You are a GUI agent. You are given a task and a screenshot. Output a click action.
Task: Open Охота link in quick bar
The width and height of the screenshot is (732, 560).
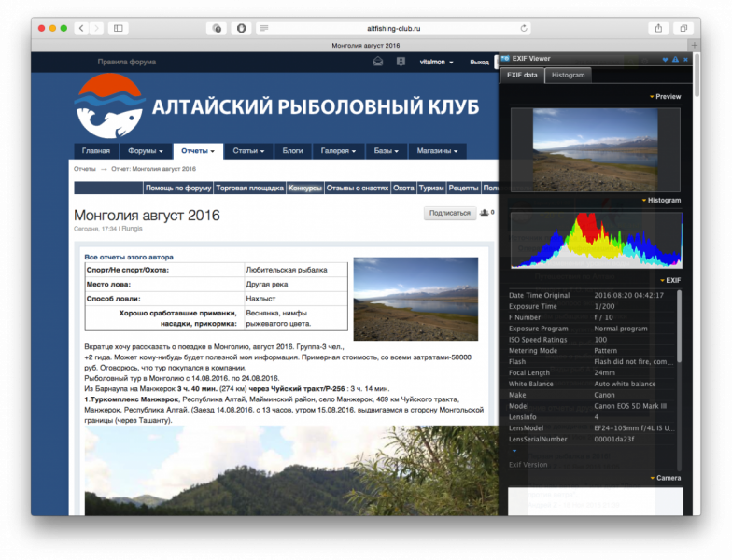(x=403, y=189)
